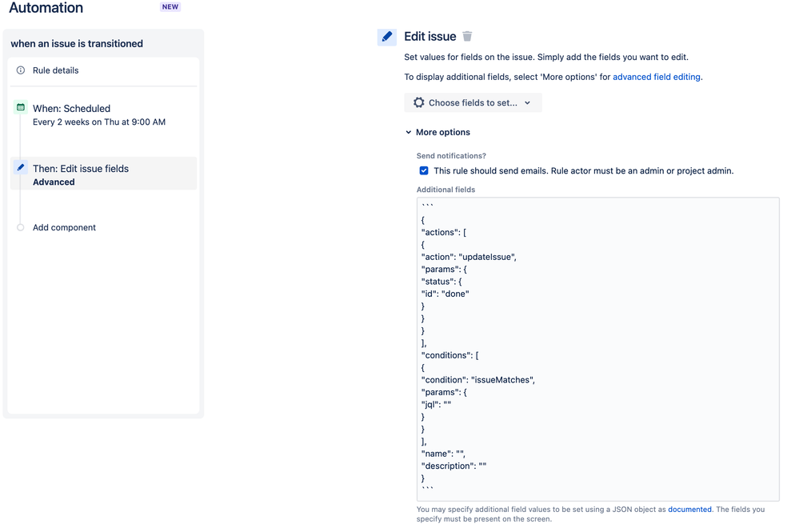Delete the Edit issue action via trash icon
This screenshot has width=799, height=532.
pos(468,36)
